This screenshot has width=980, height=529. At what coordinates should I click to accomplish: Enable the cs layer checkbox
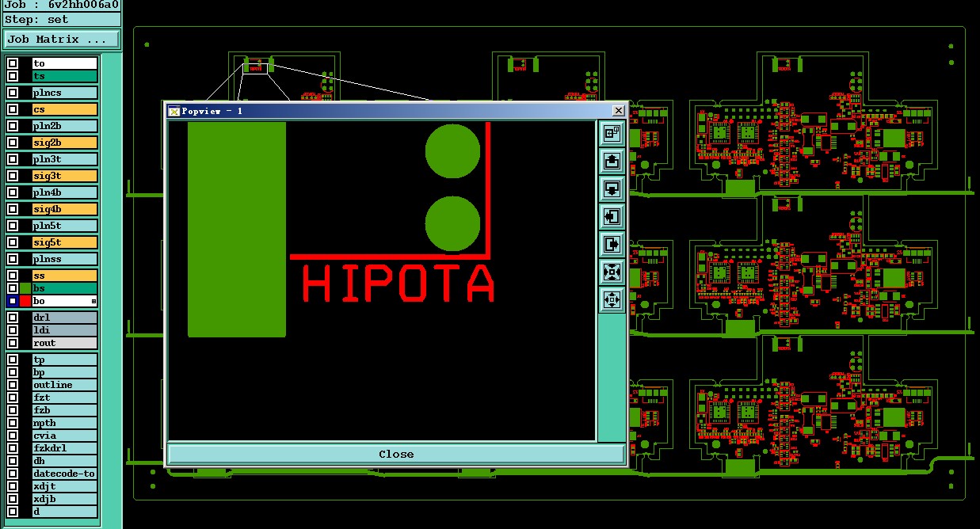13,109
